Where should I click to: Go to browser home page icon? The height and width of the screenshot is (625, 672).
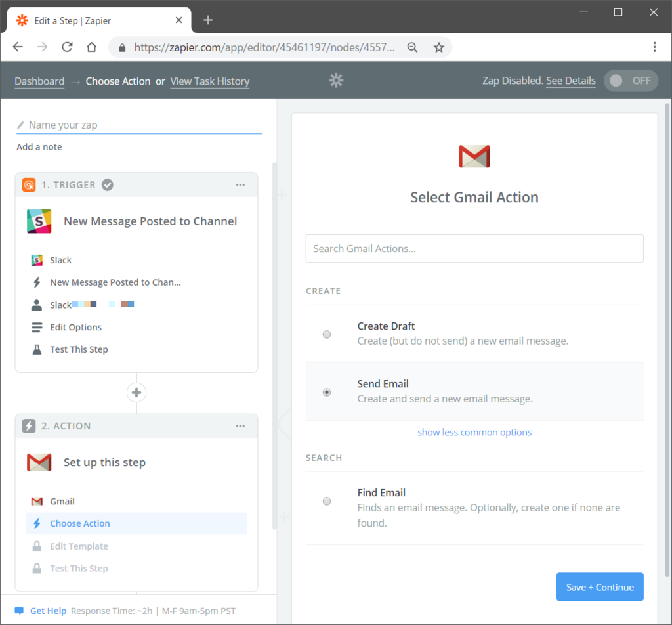(92, 47)
